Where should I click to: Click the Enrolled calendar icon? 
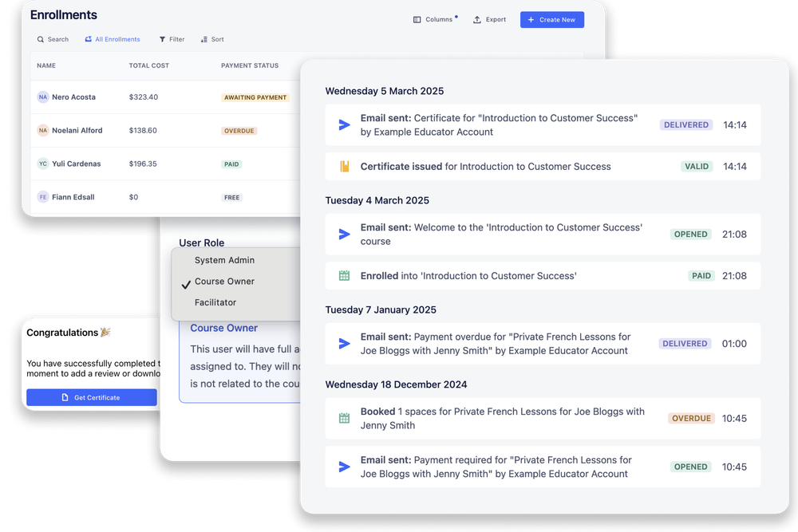(x=345, y=276)
